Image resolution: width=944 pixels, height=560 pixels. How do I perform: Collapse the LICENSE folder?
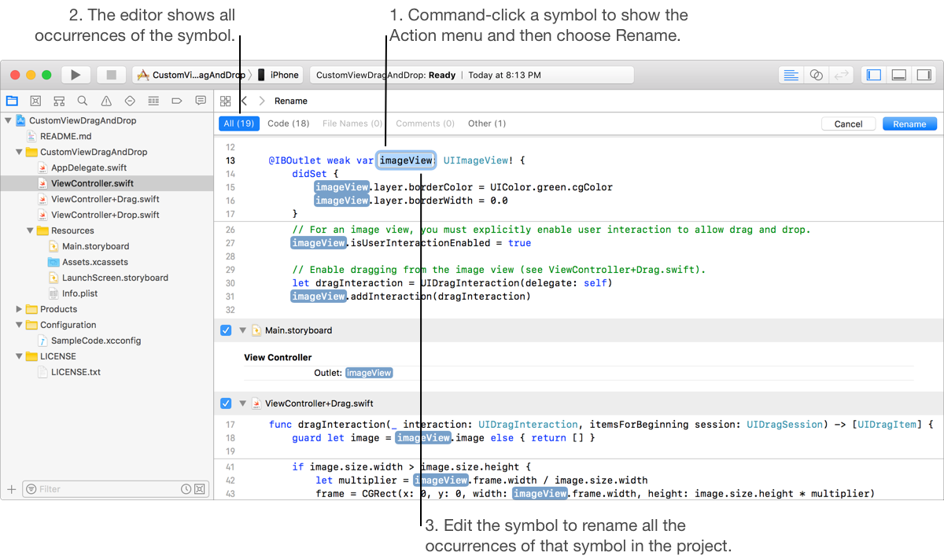pyautogui.click(x=19, y=356)
